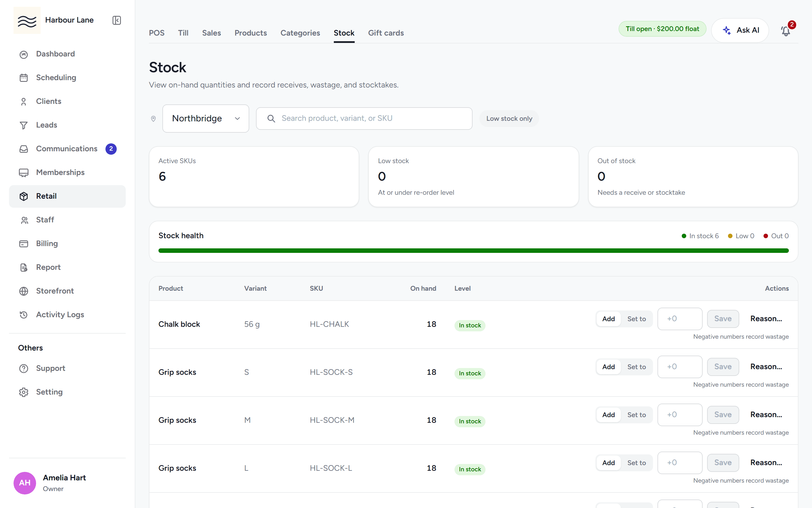
Task: Focus the Search product, variant, or SKU field
Action: (x=364, y=119)
